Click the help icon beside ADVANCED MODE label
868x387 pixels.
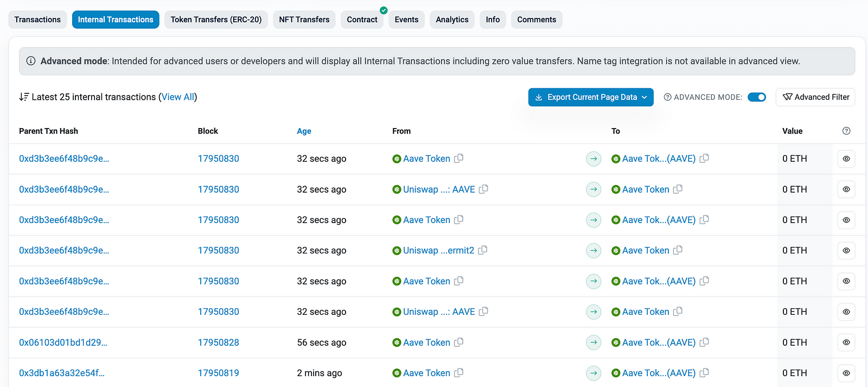tap(668, 97)
